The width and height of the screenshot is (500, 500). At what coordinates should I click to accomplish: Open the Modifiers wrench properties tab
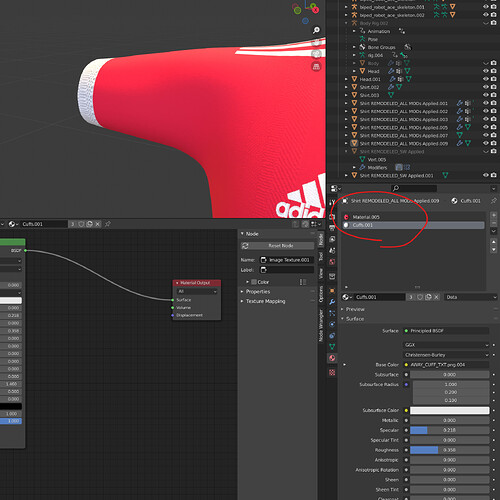point(332,302)
